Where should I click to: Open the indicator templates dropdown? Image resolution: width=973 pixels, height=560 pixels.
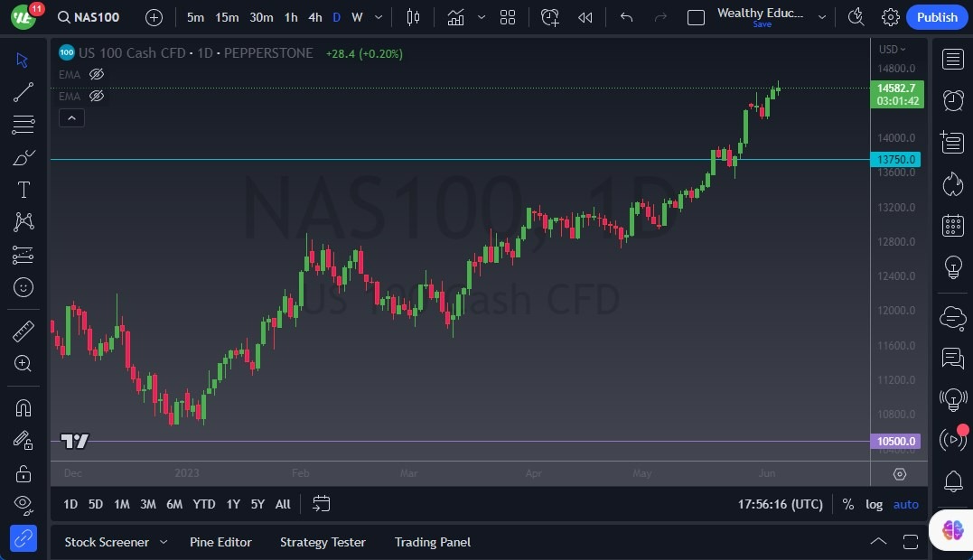[x=480, y=17]
